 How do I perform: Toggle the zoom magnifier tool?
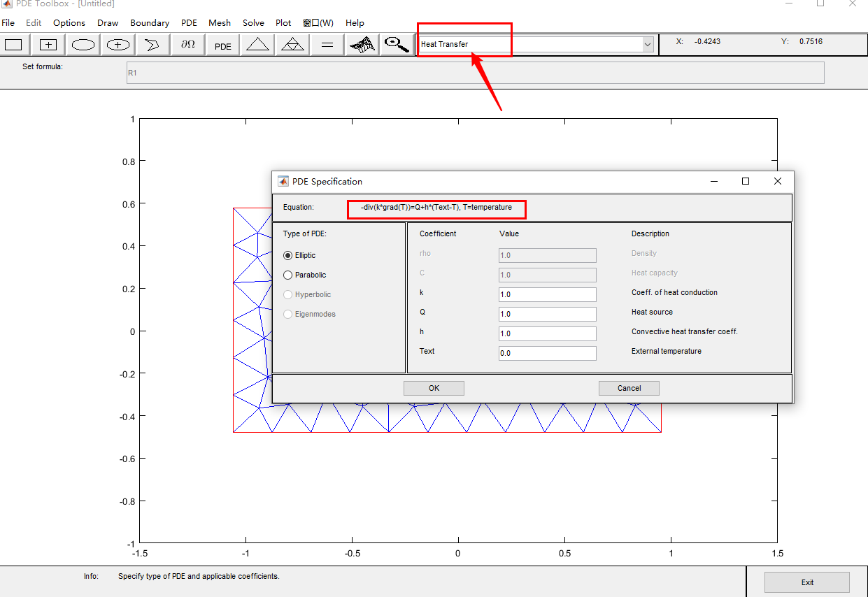point(397,45)
